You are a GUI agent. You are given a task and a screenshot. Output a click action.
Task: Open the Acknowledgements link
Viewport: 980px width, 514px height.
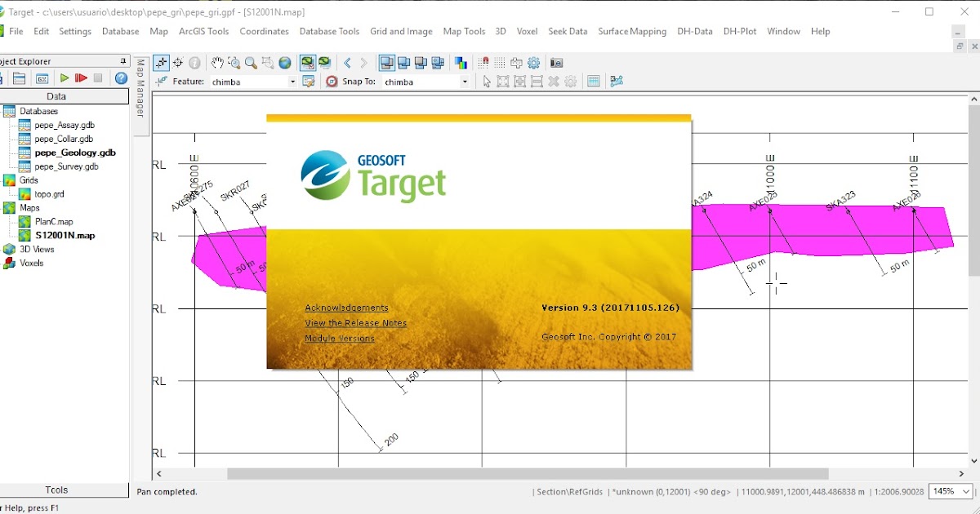(x=348, y=308)
